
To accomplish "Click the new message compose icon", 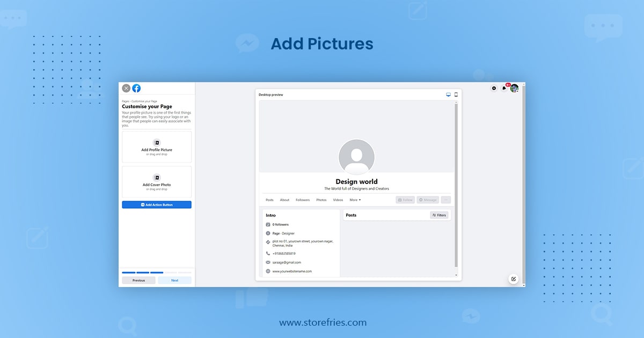I will [x=513, y=279].
